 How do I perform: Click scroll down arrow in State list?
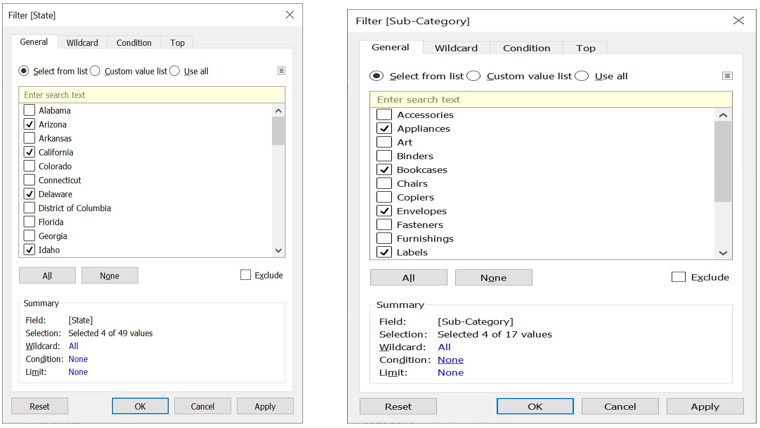coord(278,250)
